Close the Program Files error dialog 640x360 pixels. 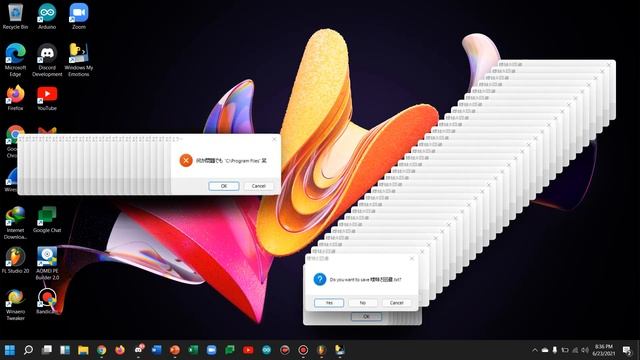tap(274, 139)
